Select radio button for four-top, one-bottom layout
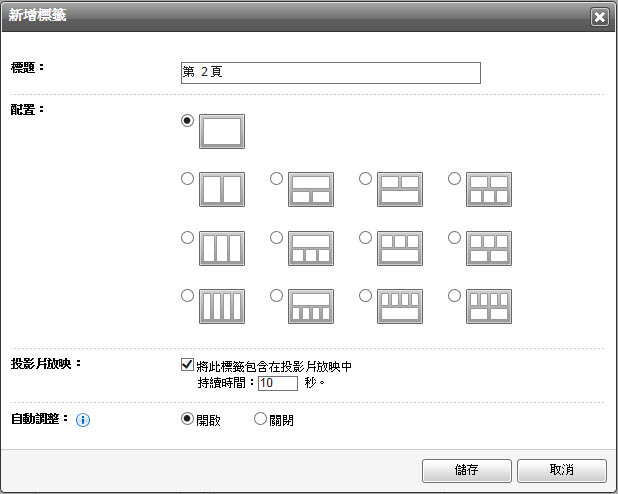Viewport: 618px width, 494px height. tap(365, 296)
